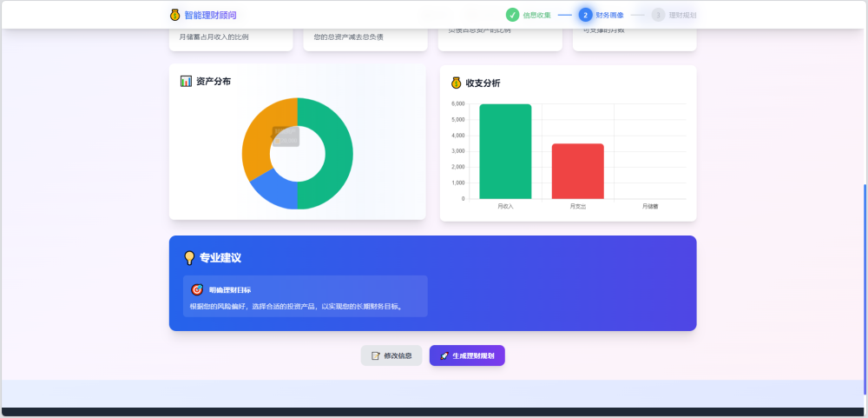Select the 财务画像 step label
The image size is (868, 418).
610,16
